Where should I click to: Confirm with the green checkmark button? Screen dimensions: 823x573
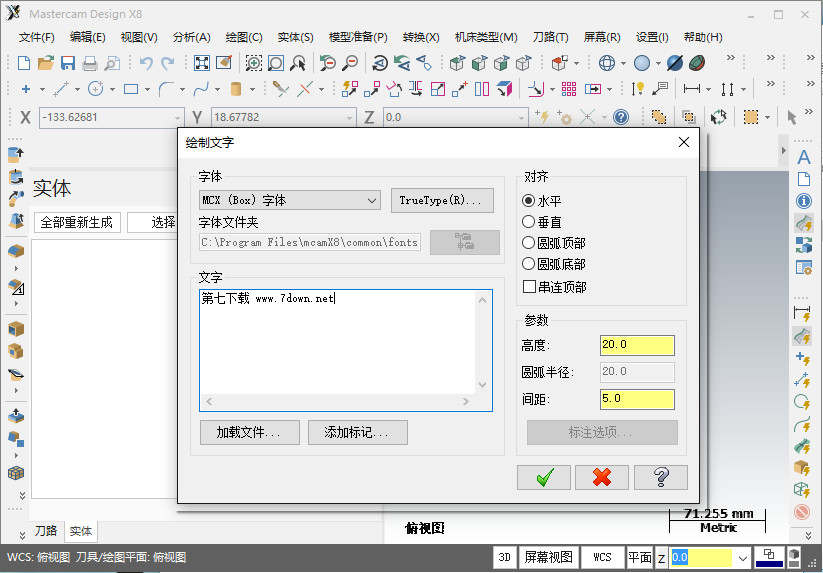[x=544, y=477]
